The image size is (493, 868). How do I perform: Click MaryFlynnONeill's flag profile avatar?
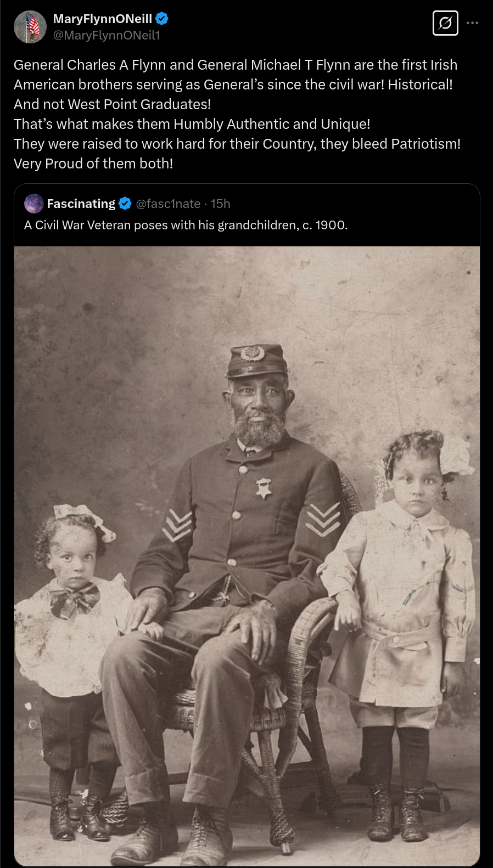[30, 26]
